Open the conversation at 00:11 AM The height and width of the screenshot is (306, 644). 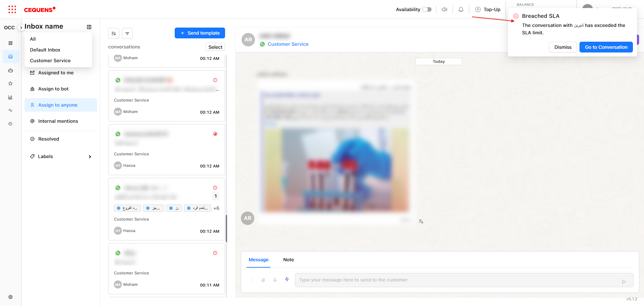click(167, 269)
